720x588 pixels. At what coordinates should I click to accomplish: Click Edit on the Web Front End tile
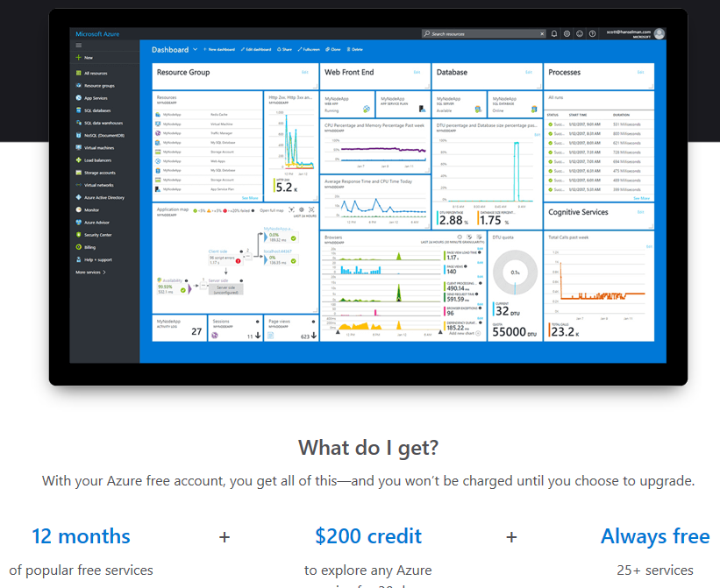[417, 72]
